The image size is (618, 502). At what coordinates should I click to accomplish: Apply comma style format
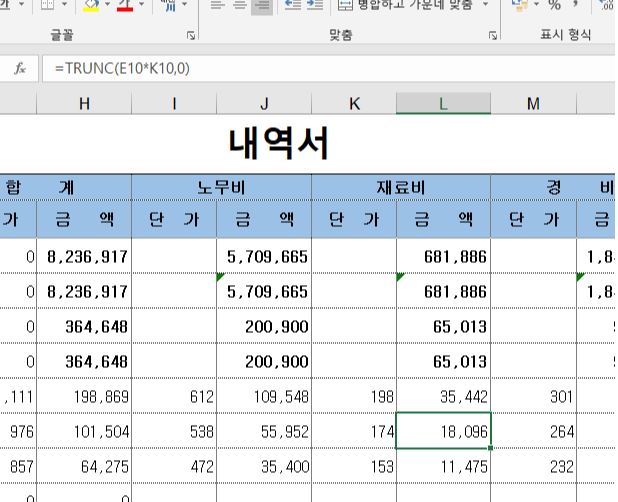(x=575, y=5)
